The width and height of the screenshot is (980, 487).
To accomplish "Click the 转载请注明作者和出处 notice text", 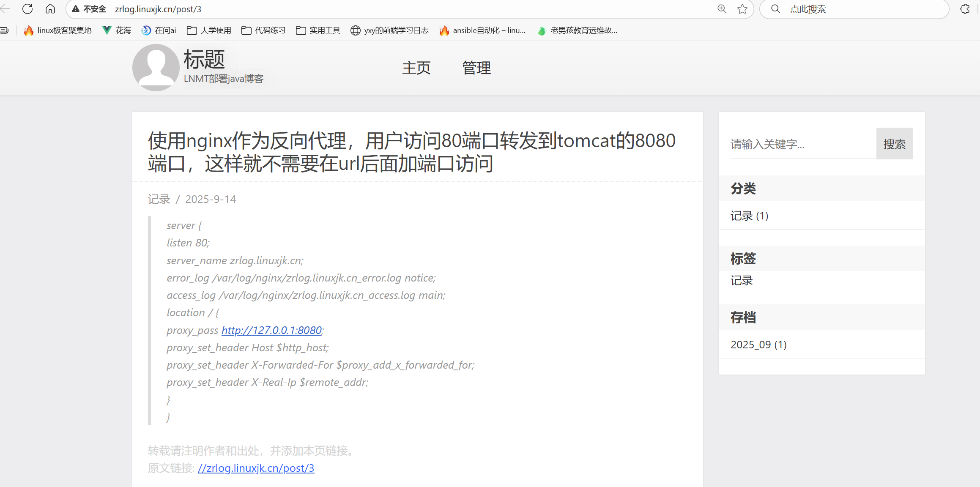I will pos(252,451).
